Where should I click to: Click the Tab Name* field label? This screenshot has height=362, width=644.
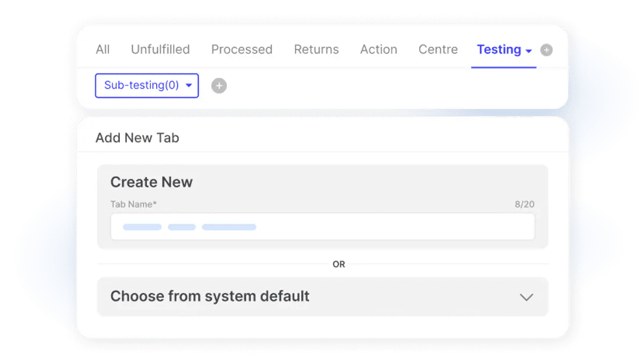click(134, 205)
